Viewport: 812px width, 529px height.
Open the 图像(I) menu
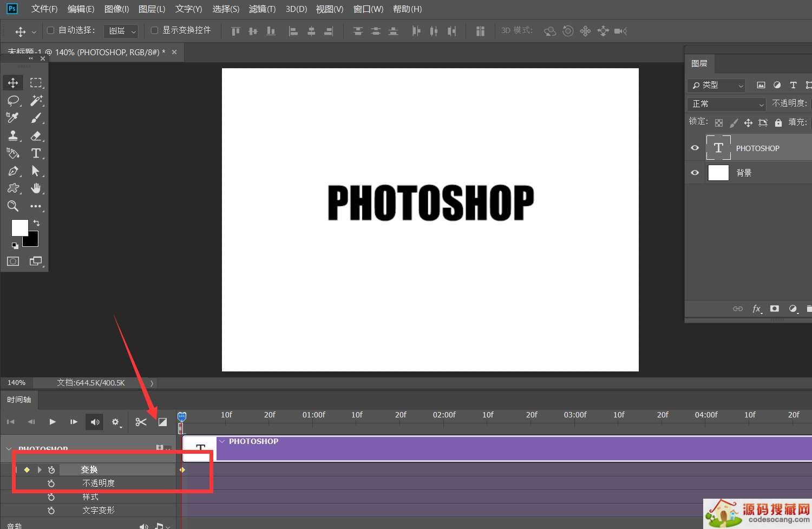click(x=116, y=9)
